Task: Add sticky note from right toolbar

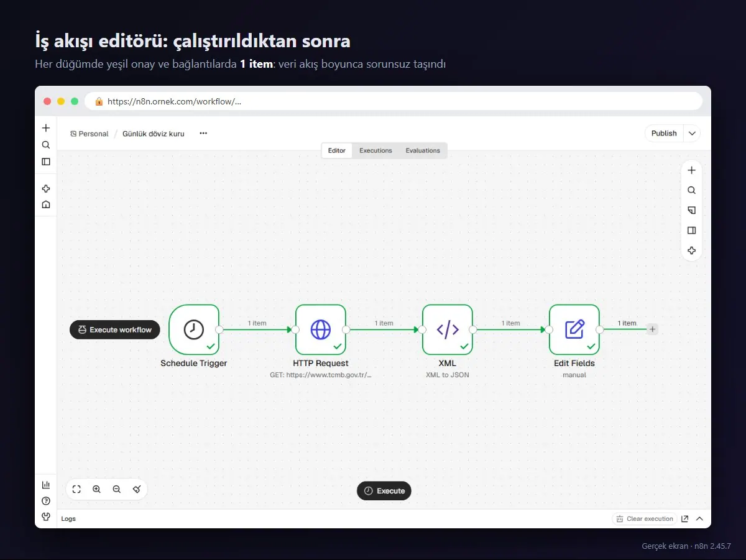Action: point(691,210)
